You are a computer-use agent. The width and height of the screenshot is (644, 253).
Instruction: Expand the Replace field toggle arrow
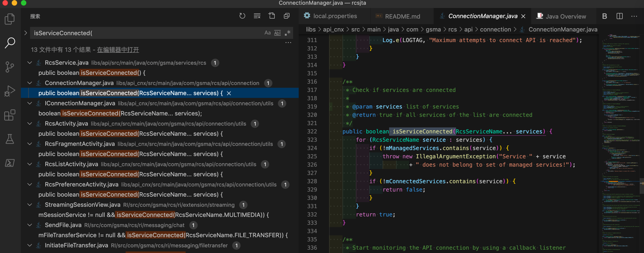[x=26, y=33]
